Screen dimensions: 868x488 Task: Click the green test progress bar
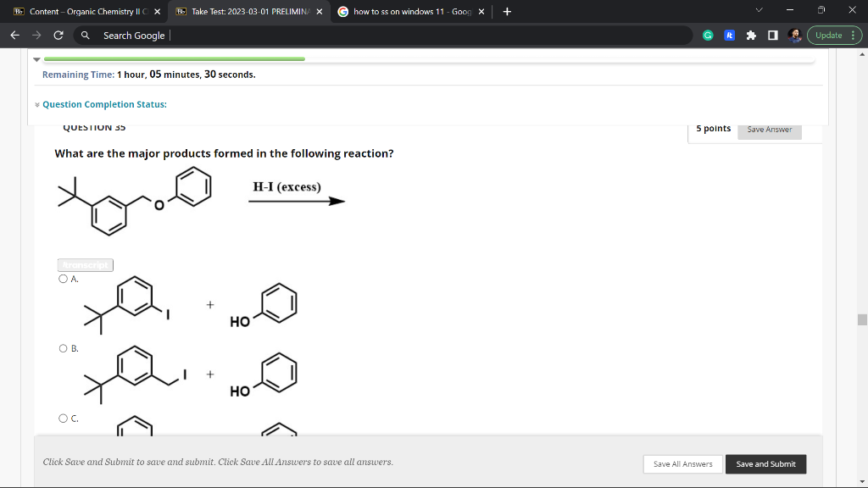click(174, 59)
